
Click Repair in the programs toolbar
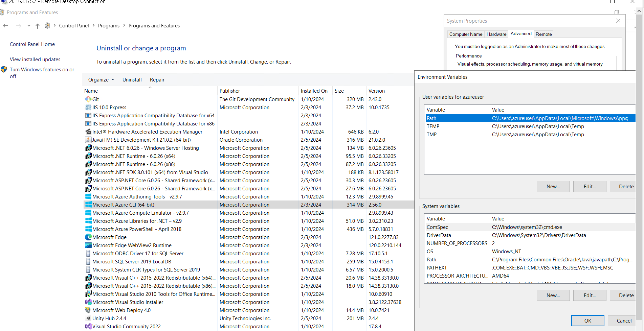coord(157,79)
